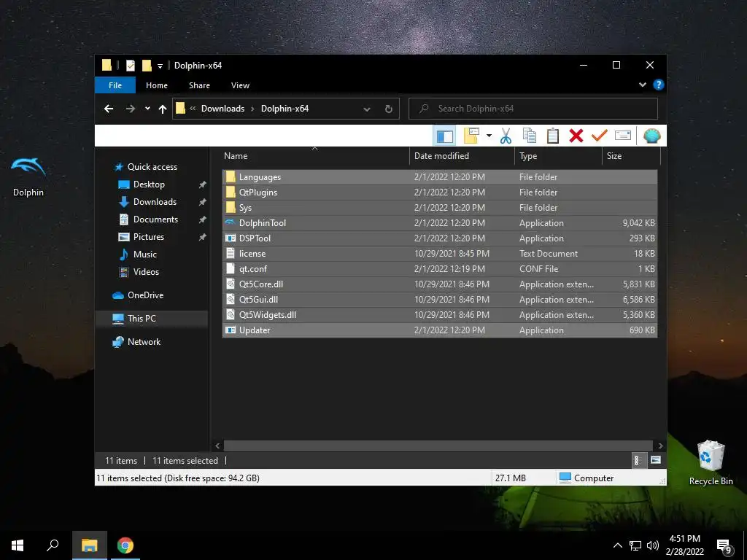This screenshot has width=747, height=560.
Task: Open the File menu
Action: pyautogui.click(x=115, y=85)
